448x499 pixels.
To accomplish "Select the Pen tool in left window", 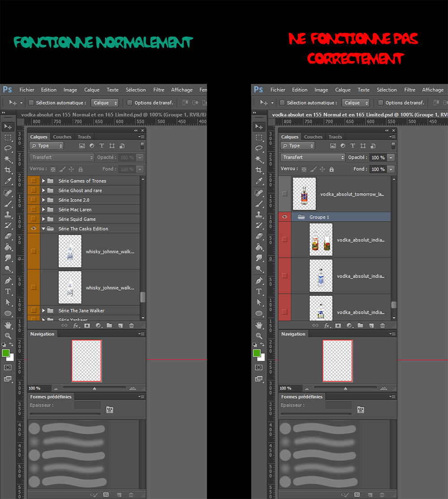I will (8, 280).
